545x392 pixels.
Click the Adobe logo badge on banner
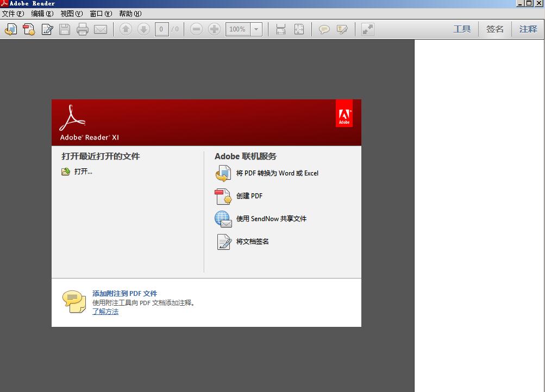tap(344, 113)
